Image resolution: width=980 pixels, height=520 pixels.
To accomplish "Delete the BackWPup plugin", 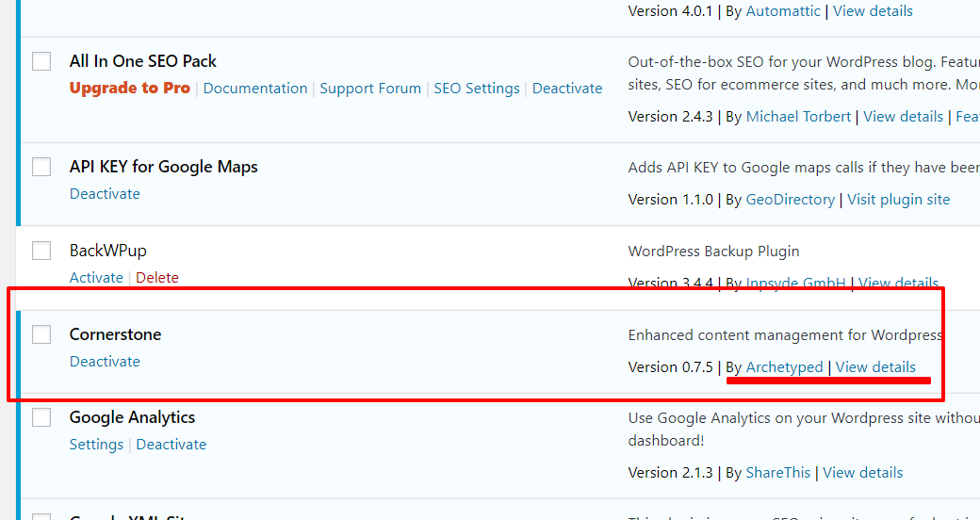I will (x=157, y=278).
